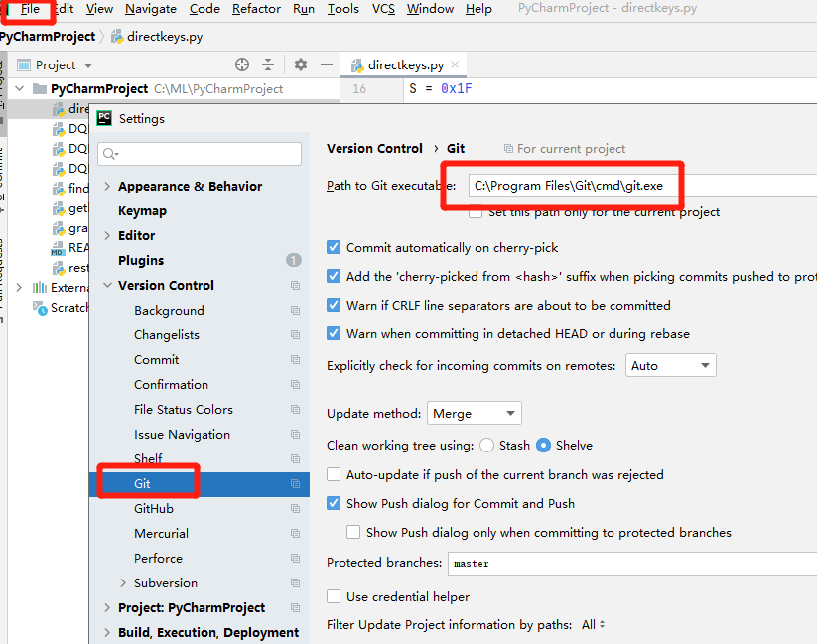Screen dimensions: 817x644
Task: Open the Refactor menu
Action: pos(256,9)
